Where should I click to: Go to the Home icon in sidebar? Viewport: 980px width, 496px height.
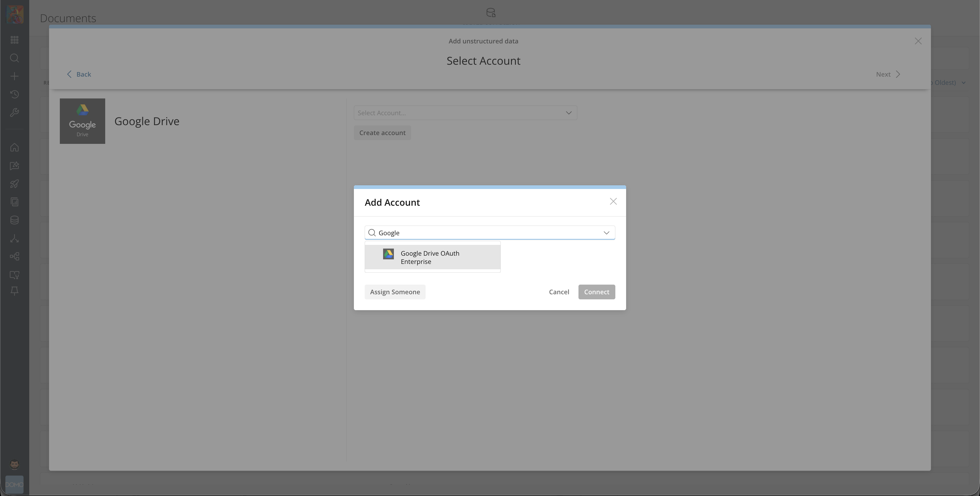14,147
